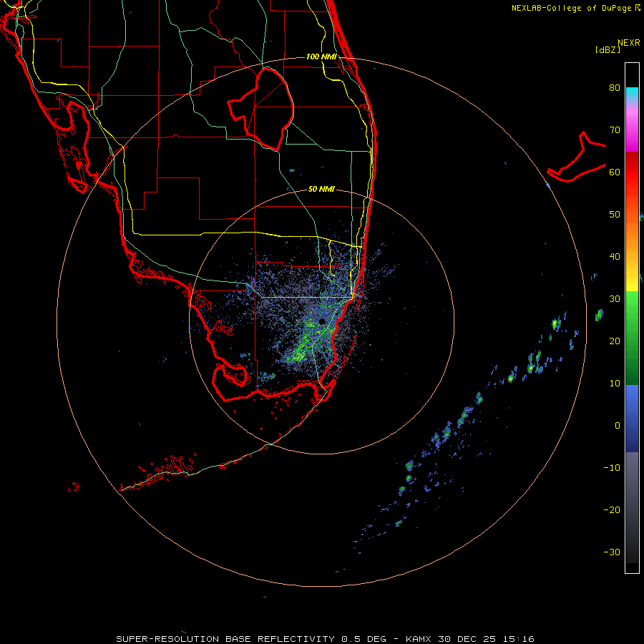Click the KAMX radar site center dot
The width and height of the screenshot is (644, 644).
click(x=322, y=321)
